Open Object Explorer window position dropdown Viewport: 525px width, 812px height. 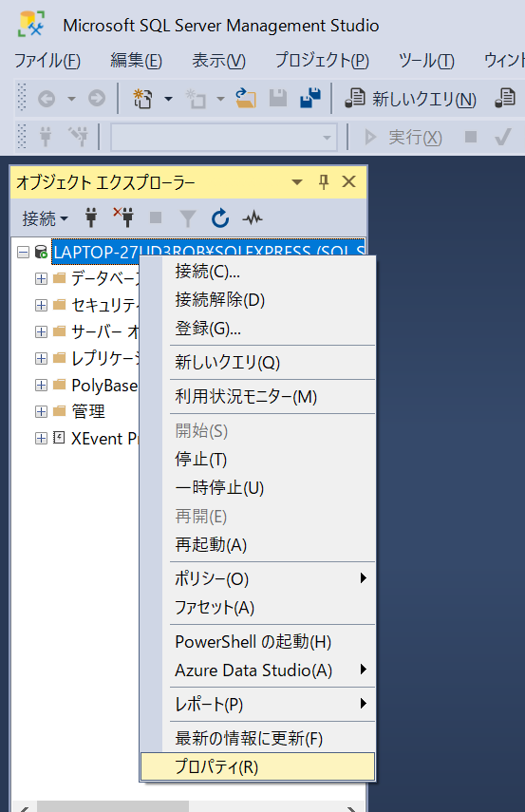tap(297, 182)
